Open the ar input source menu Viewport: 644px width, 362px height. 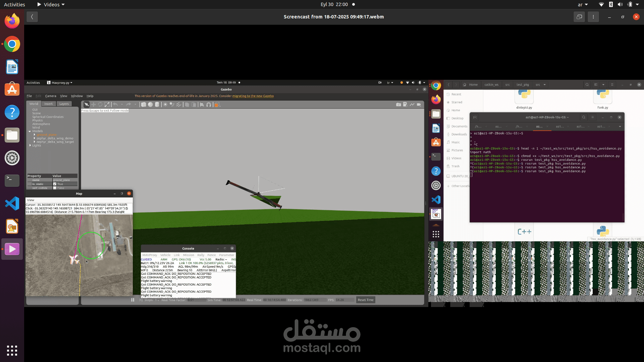coord(583,4)
